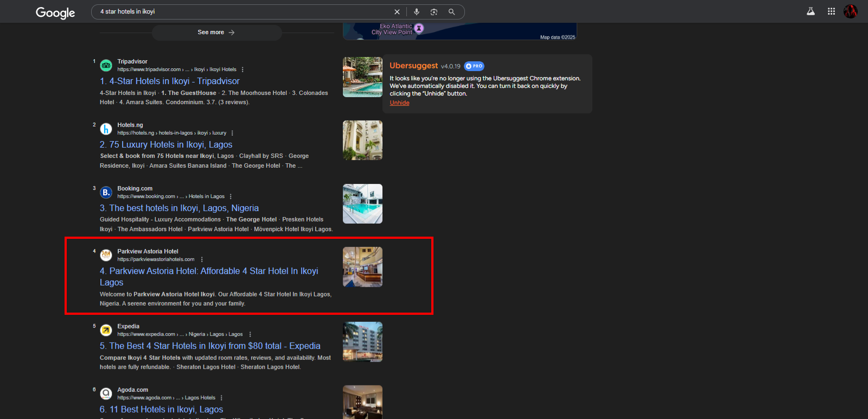Viewport: 868px width, 419px height.
Task: Click the Ubersuggest PRO badge
Action: (x=474, y=66)
